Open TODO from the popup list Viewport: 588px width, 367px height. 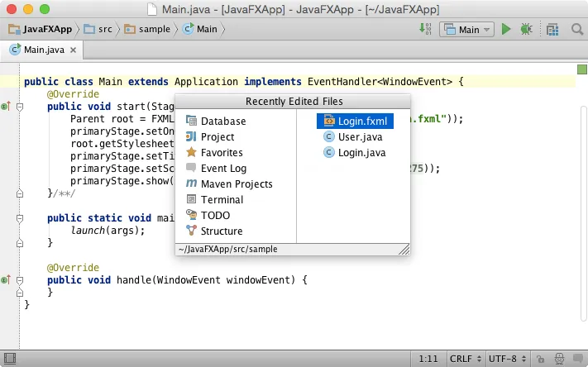coord(236,216)
